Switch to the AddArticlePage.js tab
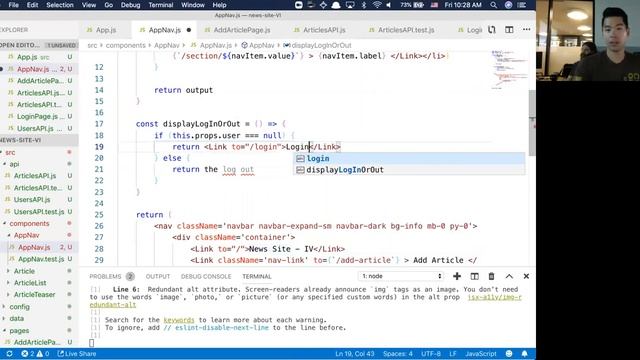 point(242,30)
